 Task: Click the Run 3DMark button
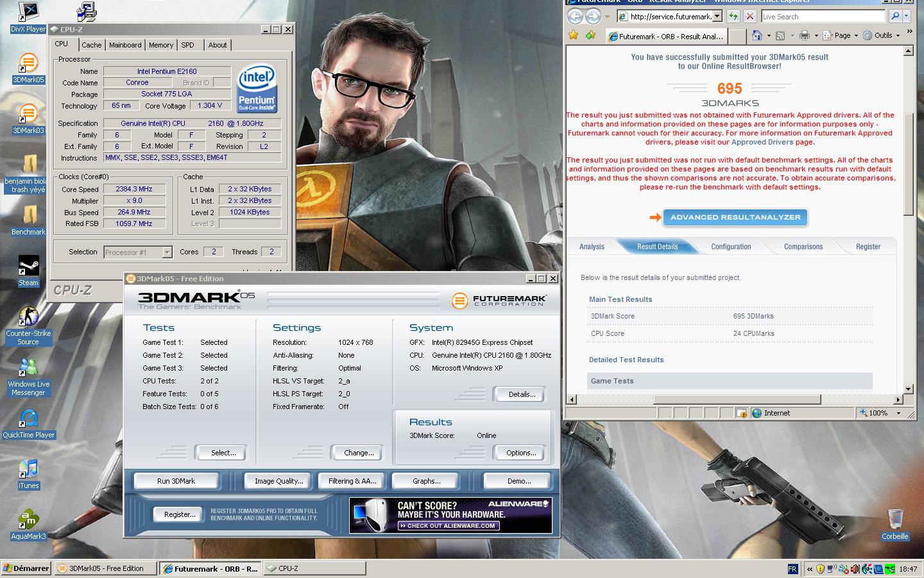(176, 481)
